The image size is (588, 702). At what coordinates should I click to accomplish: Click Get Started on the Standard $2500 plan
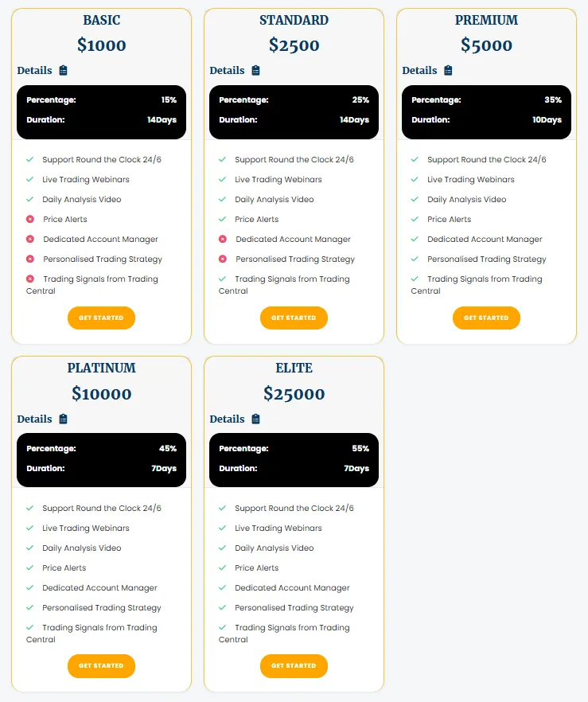point(294,318)
